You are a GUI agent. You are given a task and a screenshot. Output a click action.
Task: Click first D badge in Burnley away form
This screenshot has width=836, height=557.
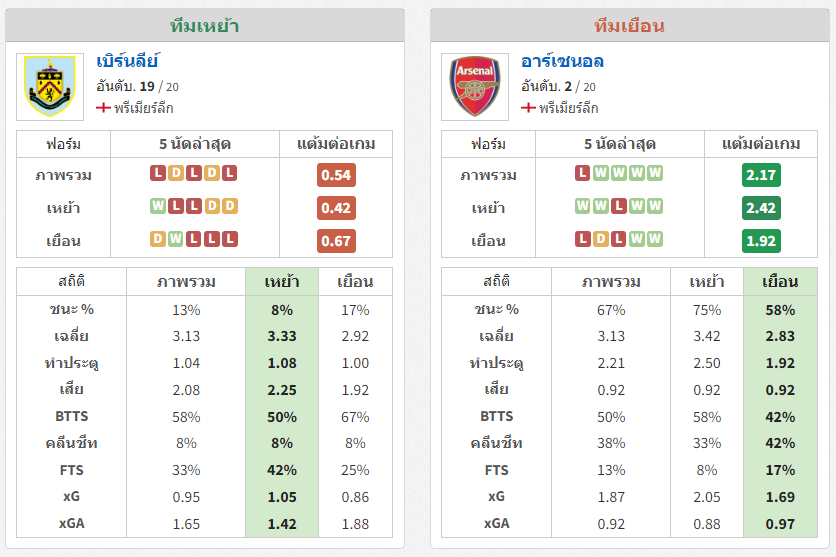coord(158,239)
